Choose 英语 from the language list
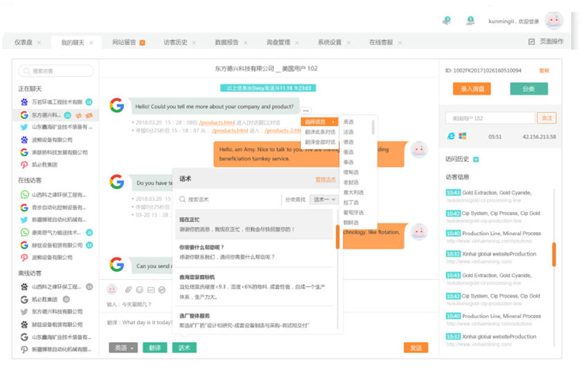Viewport: 588px width, 385px height. [x=349, y=122]
